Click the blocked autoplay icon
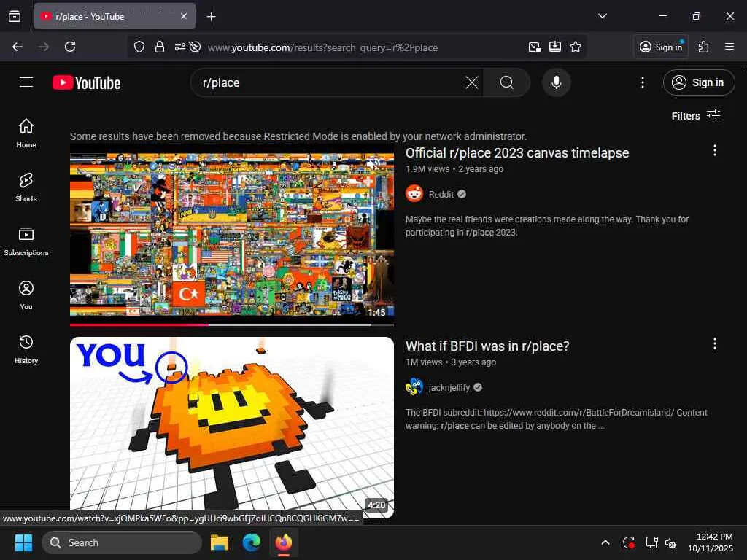This screenshot has width=747, height=560. pos(195,47)
